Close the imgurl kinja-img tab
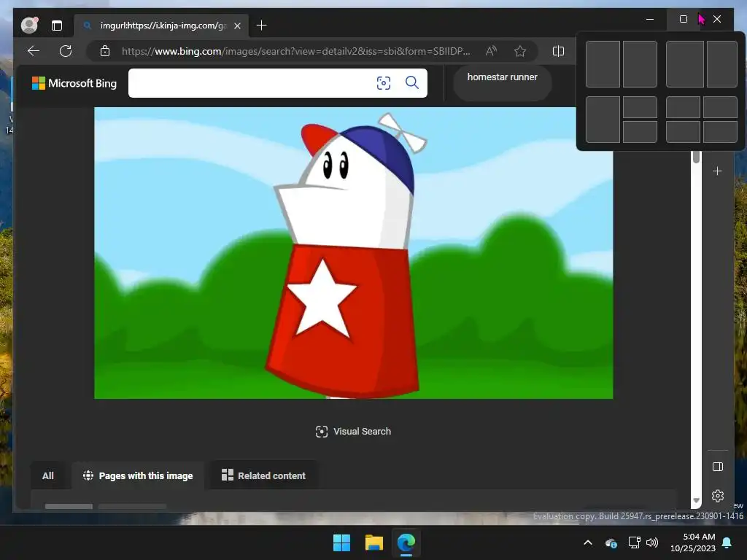The image size is (747, 560). (237, 26)
